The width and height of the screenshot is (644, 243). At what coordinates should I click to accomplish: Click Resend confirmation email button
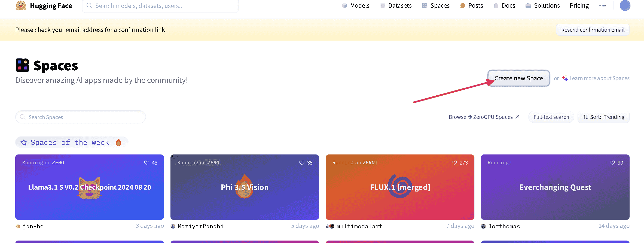tap(593, 30)
